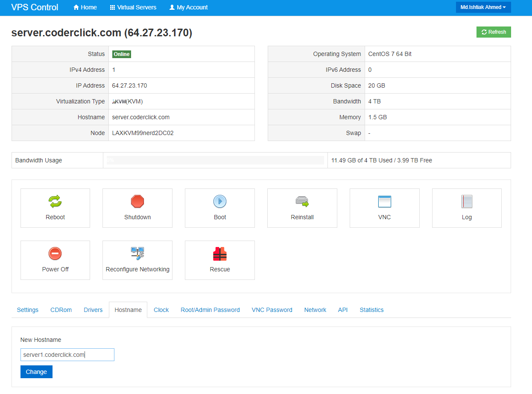This screenshot has height=394, width=532.
Task: Click the Boot play icon
Action: click(220, 201)
